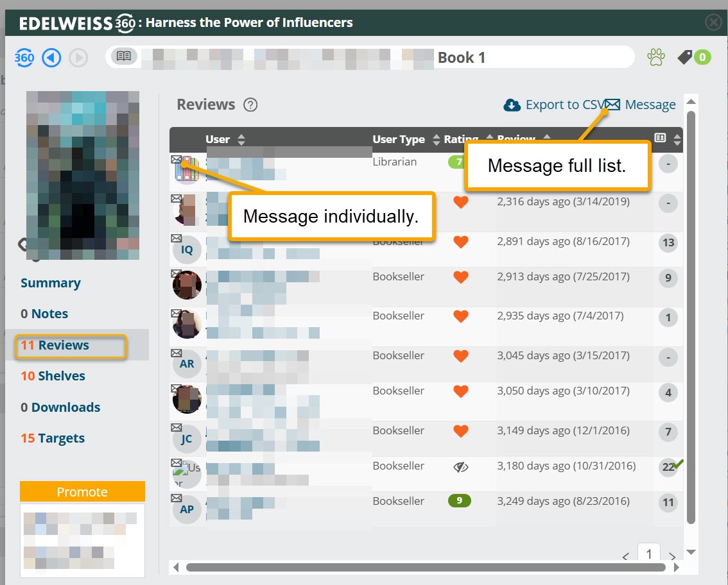Click the page number 1 field
Viewport: 728px width, 585px height.
649,554
